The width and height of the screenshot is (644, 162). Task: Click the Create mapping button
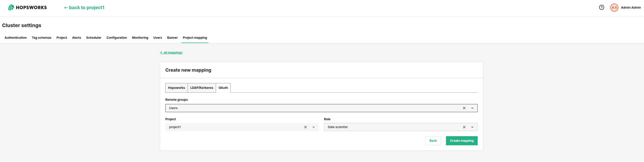pyautogui.click(x=461, y=141)
